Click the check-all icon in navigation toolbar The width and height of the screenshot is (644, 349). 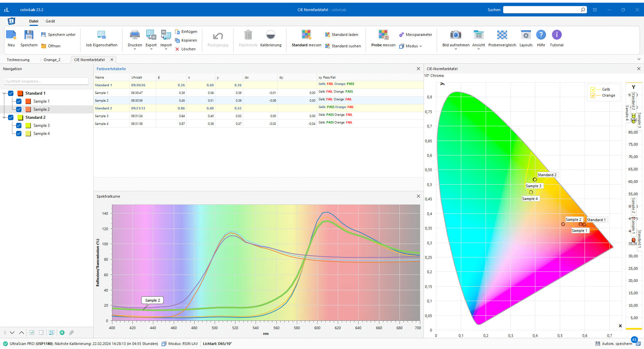pos(32,333)
